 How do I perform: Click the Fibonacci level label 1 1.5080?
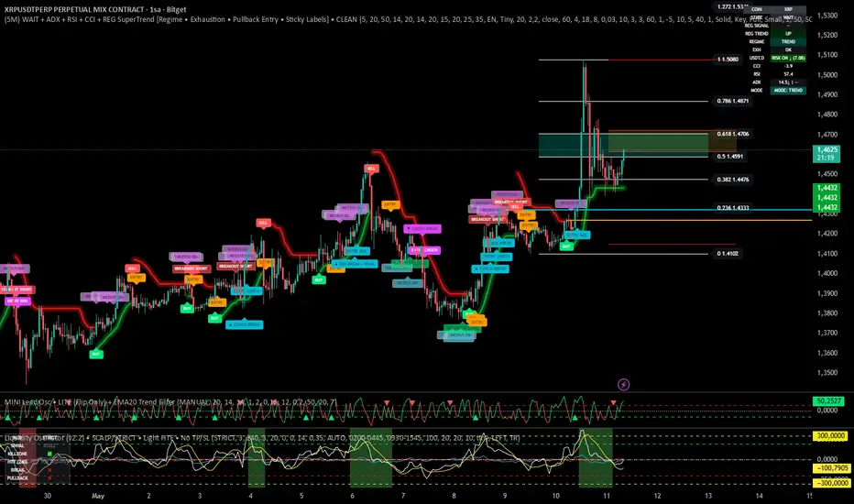pyautogui.click(x=728, y=60)
